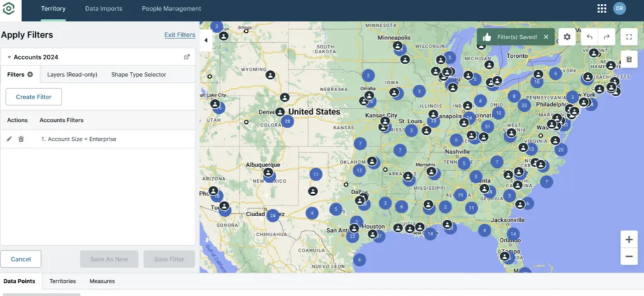Image resolution: width=644 pixels, height=296 pixels.
Task: Click the Exit Filters link
Action: [x=179, y=35]
